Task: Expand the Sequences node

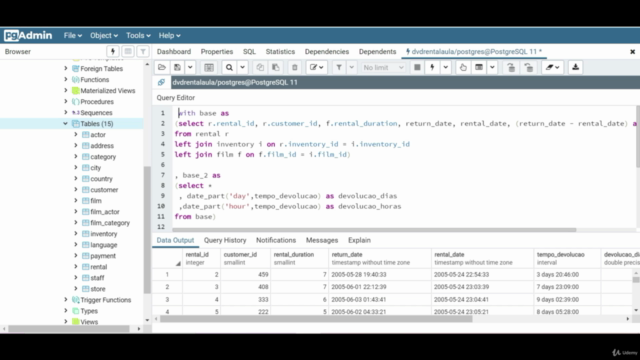Action: tap(65, 113)
